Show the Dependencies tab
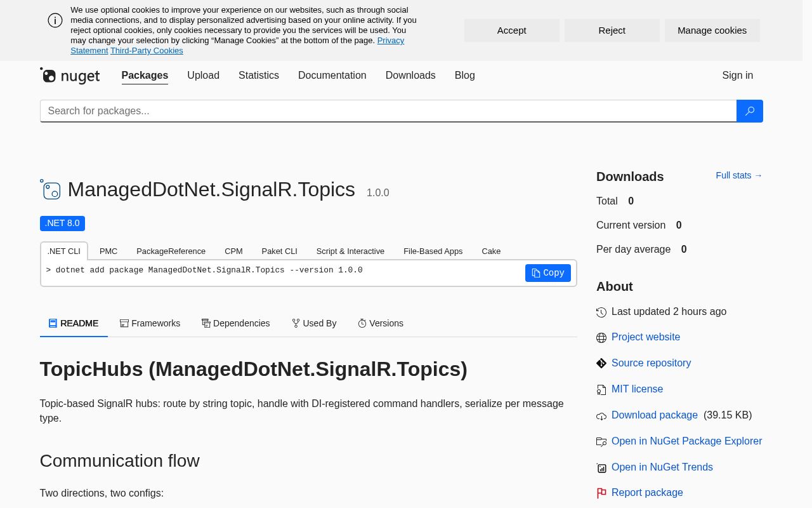This screenshot has height=508, width=812. pos(236,323)
